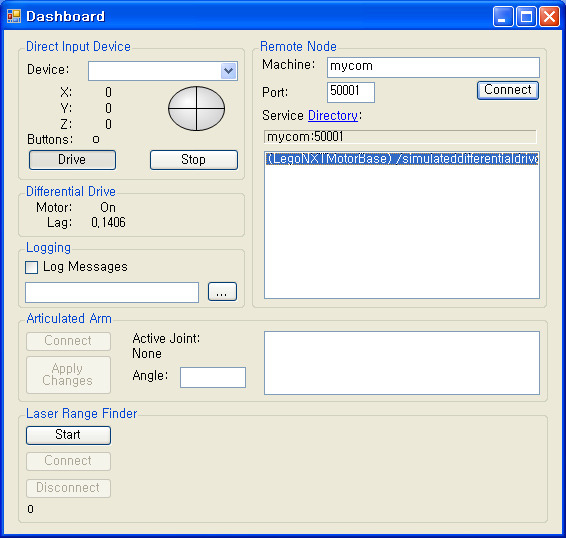The image size is (566, 538).
Task: Click the joystick trackball control circle
Action: (196, 108)
